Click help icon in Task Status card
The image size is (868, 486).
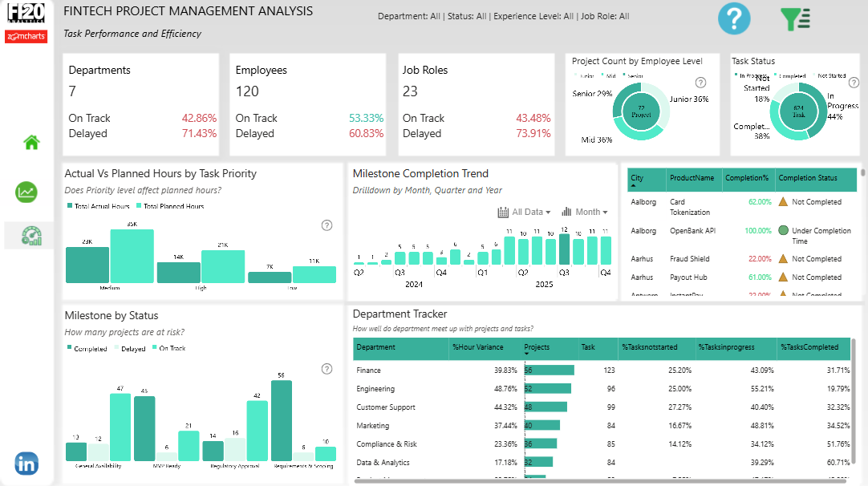point(854,83)
